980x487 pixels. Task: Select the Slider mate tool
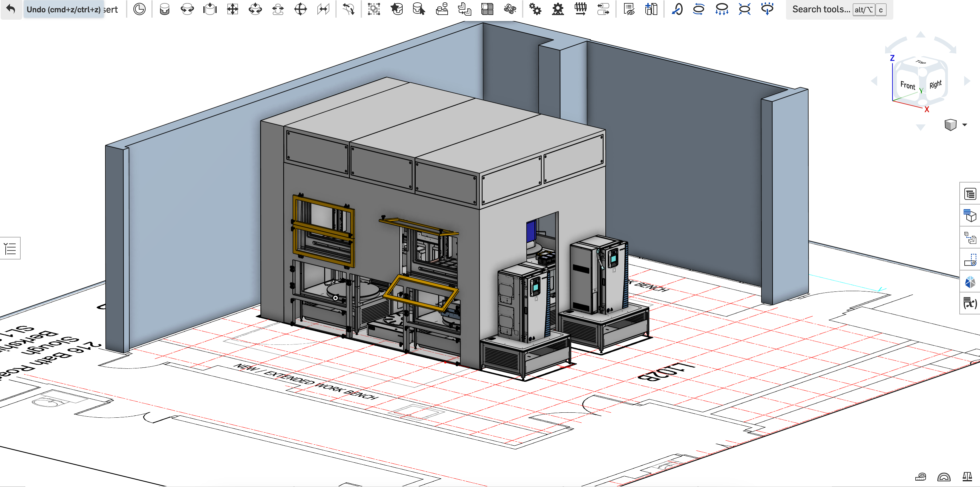pos(210,9)
